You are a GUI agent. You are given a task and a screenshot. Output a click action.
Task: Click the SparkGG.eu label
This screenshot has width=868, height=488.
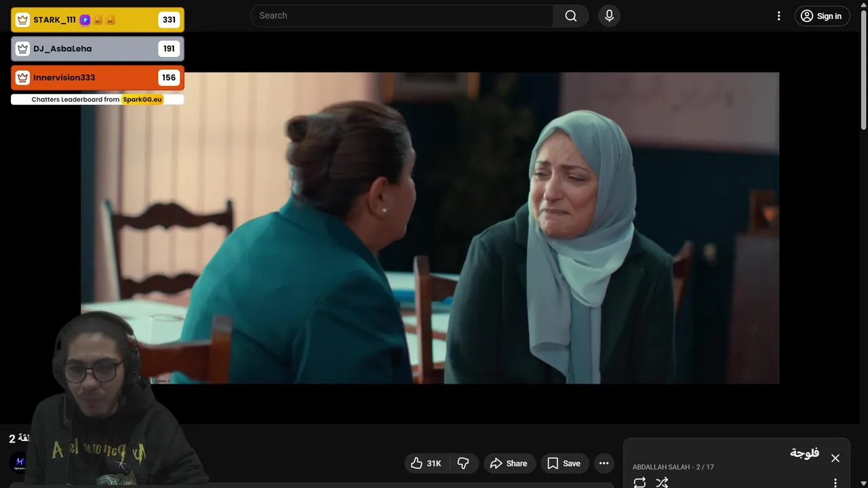coord(142,99)
